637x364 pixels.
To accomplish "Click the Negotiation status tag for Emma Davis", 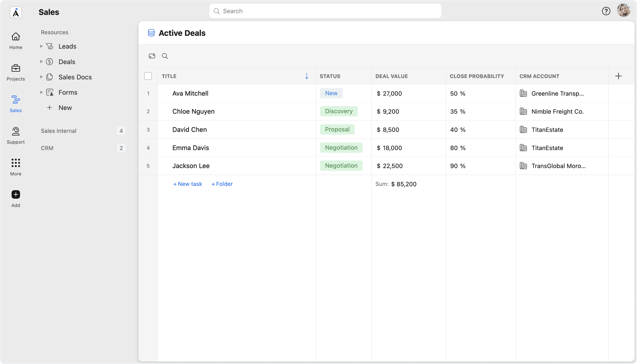I will point(341,148).
